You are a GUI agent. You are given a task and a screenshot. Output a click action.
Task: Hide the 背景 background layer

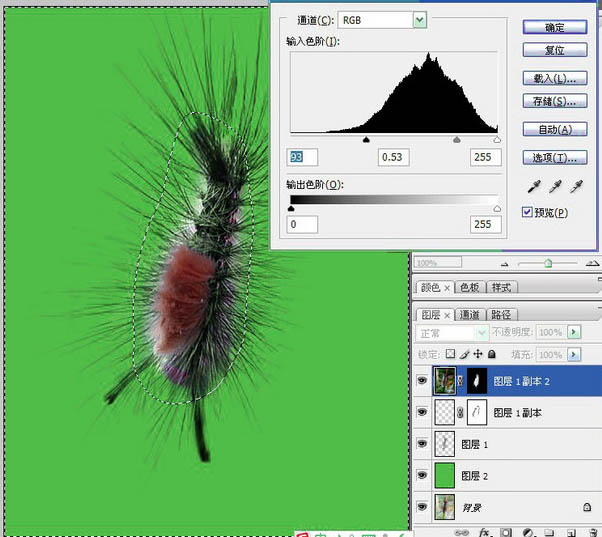click(421, 506)
